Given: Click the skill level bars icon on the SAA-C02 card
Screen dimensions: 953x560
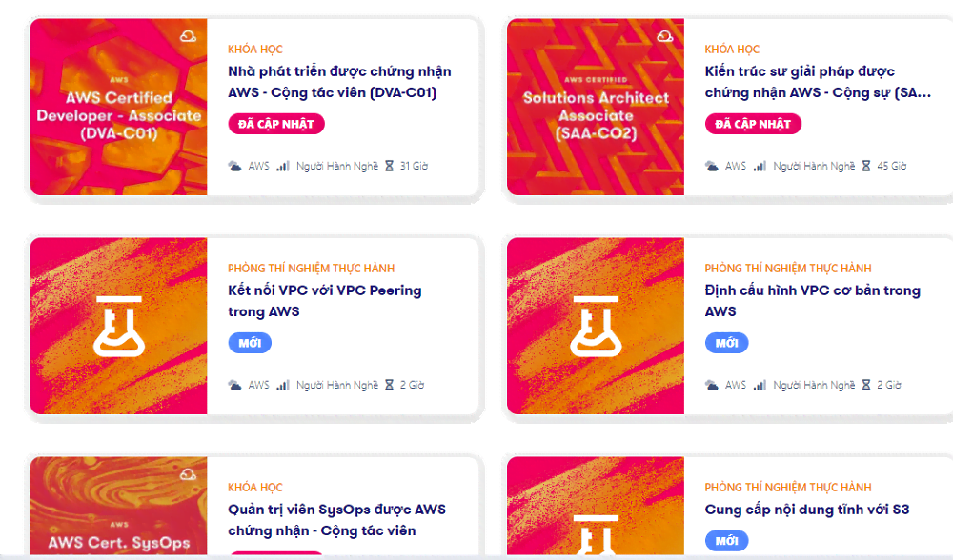Looking at the screenshot, I should tap(758, 165).
